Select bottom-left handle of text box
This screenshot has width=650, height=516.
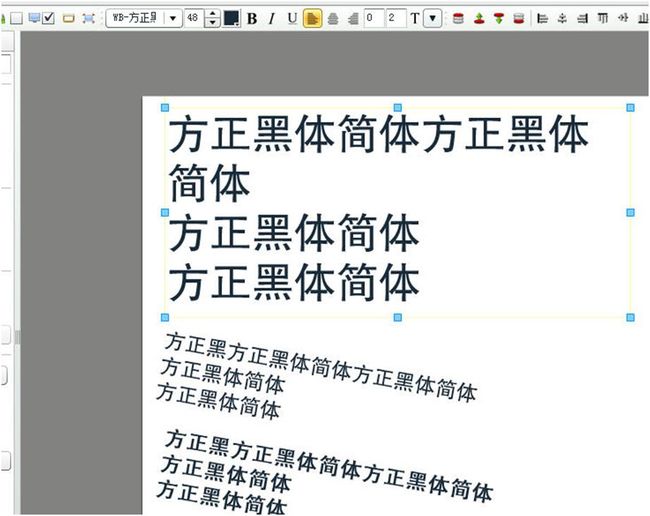point(165,317)
